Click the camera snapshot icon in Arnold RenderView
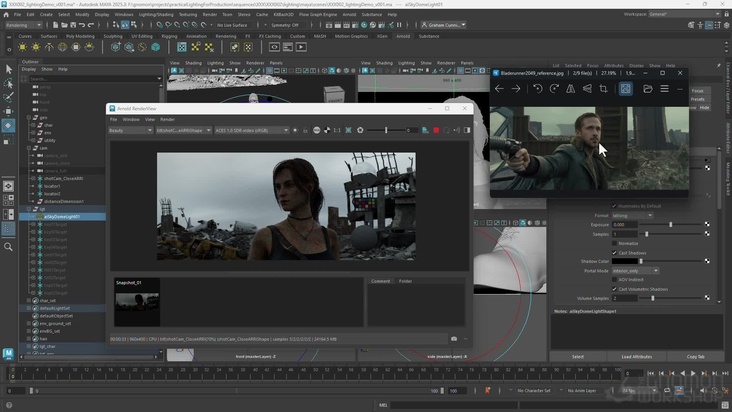This screenshot has width=732, height=412. tap(454, 339)
